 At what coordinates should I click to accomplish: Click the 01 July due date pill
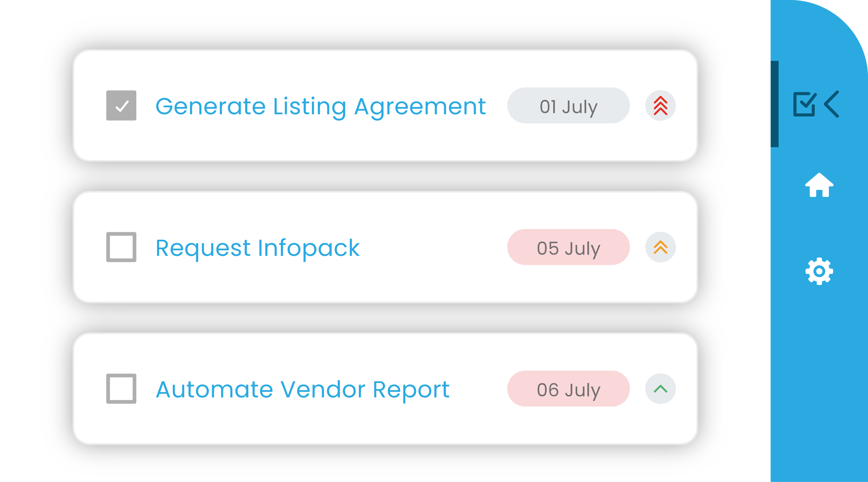[569, 106]
